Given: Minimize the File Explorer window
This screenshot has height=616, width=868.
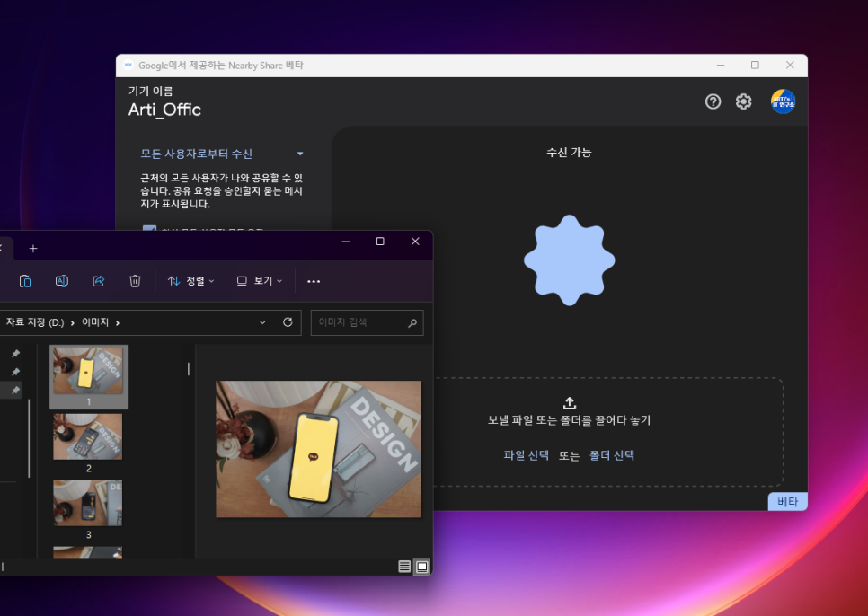Looking at the screenshot, I should click(345, 241).
